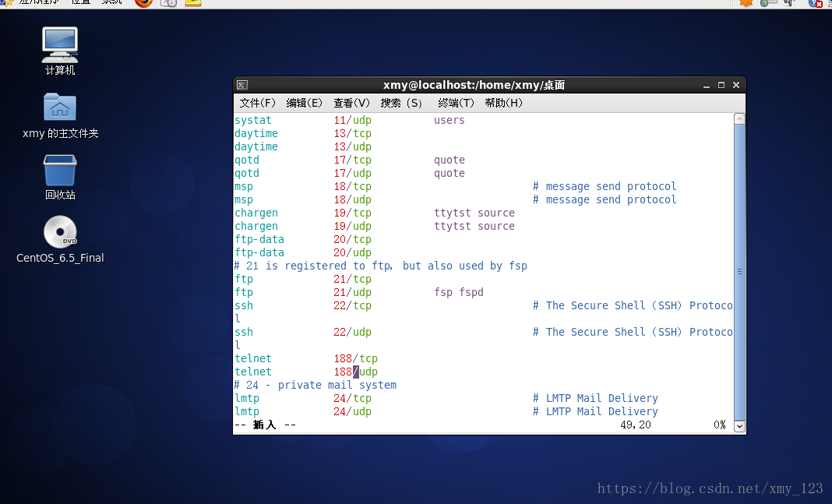Click the word 'systat' in the terminal
The image size is (832, 504).
click(253, 121)
